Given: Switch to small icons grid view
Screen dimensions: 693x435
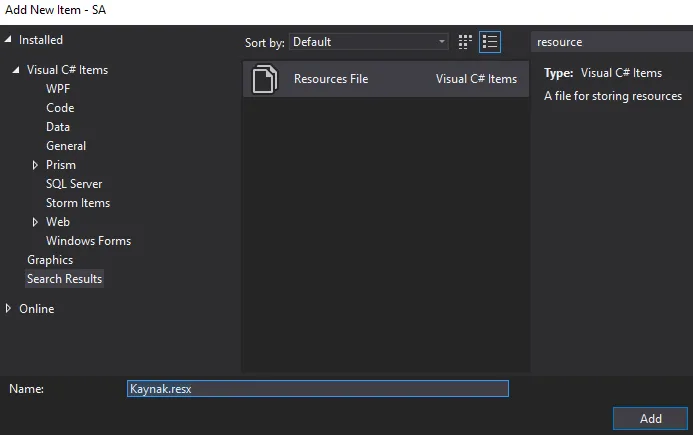Looking at the screenshot, I should 465,42.
